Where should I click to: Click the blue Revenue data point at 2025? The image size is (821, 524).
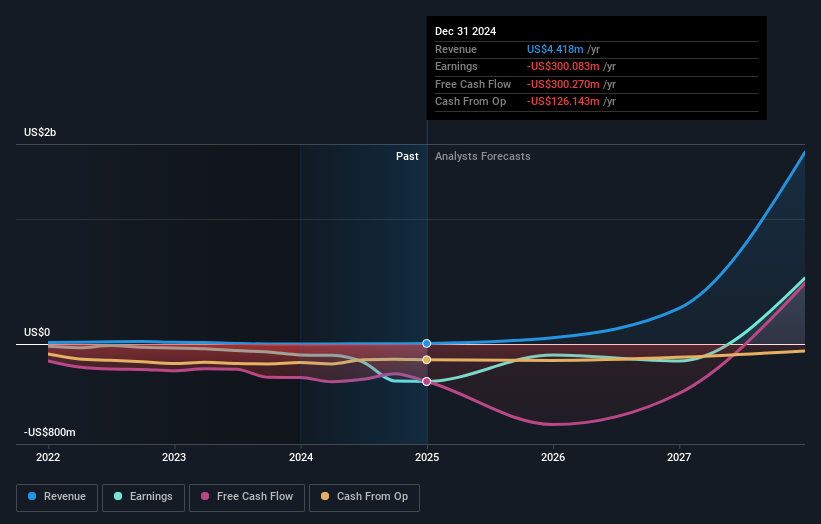pyautogui.click(x=427, y=343)
